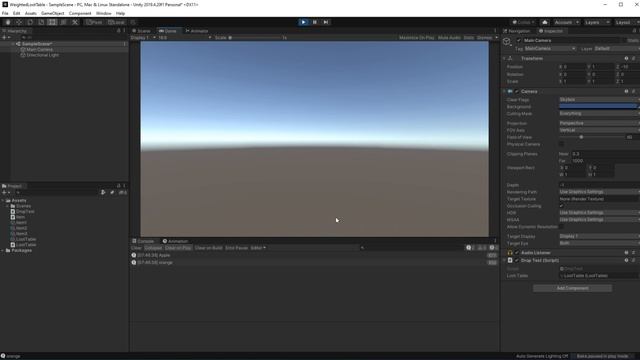Select the Move tool in toolbar
The height and width of the screenshot is (360, 640).
coord(19,22)
